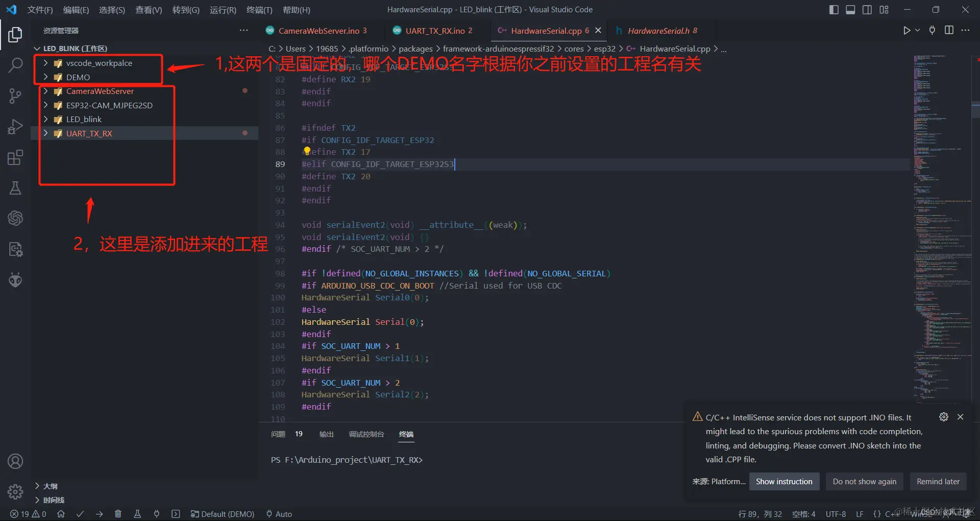The width and height of the screenshot is (980, 521).
Task: Open the Serial Monitor plug icon in the status bar
Action: (157, 514)
